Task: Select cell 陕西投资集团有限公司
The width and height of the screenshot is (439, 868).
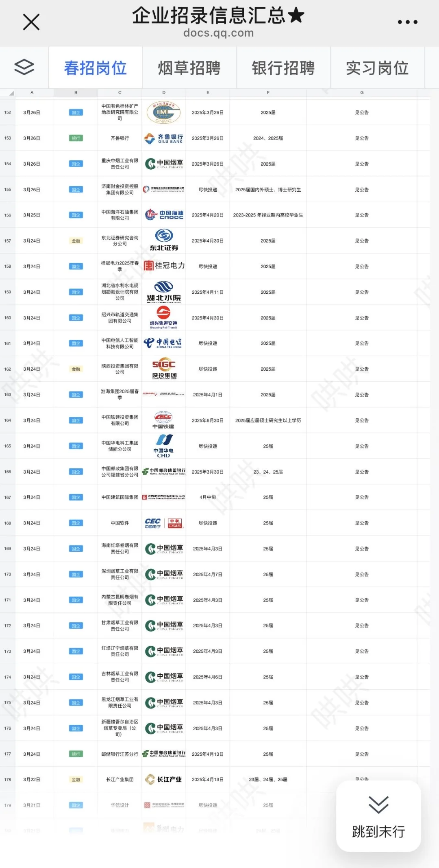Action: 120,369
